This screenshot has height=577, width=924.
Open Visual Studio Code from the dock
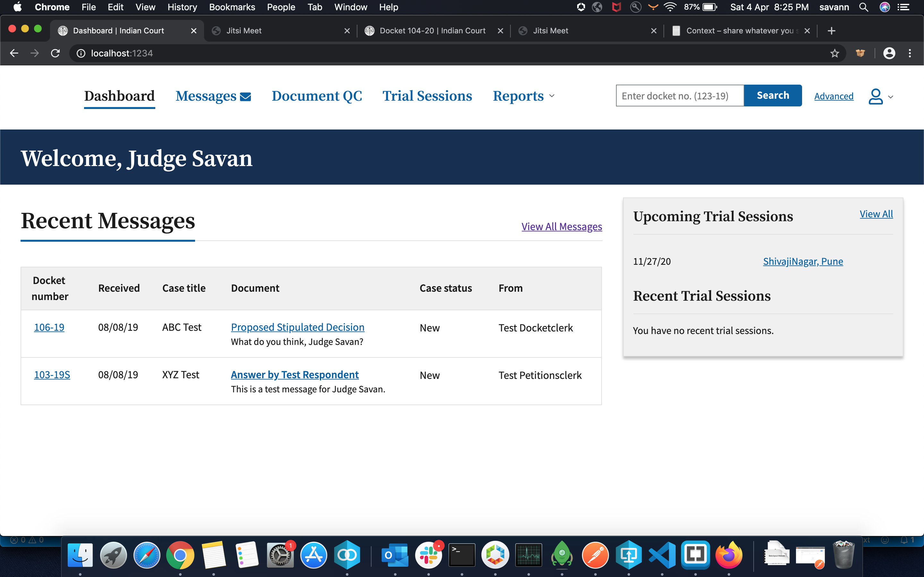click(x=662, y=555)
